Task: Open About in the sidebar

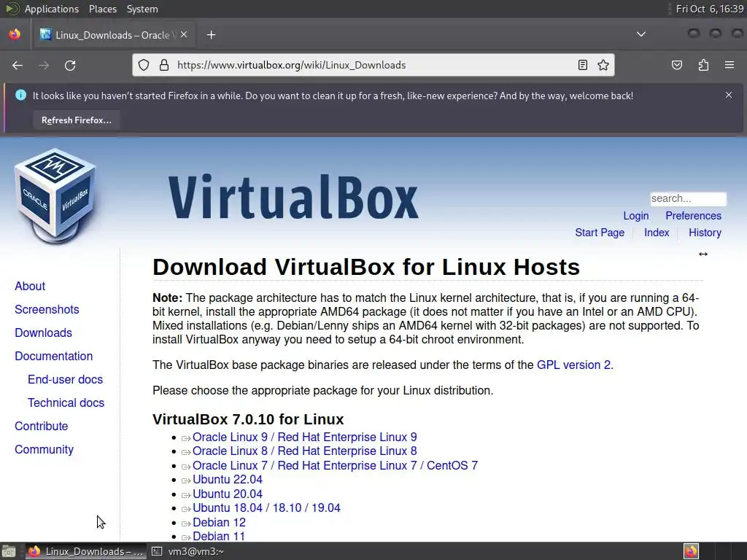Action: [30, 286]
